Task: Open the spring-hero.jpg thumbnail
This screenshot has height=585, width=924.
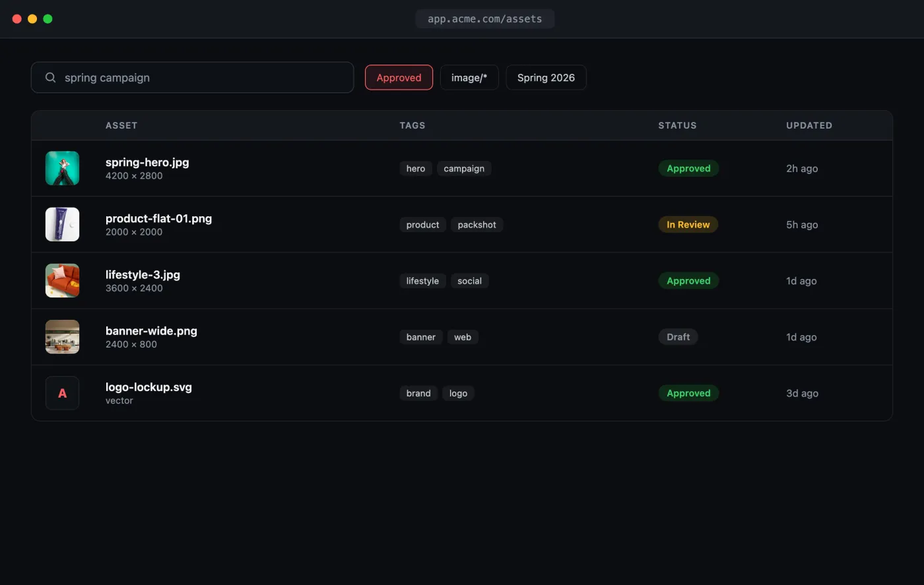Action: 62,168
